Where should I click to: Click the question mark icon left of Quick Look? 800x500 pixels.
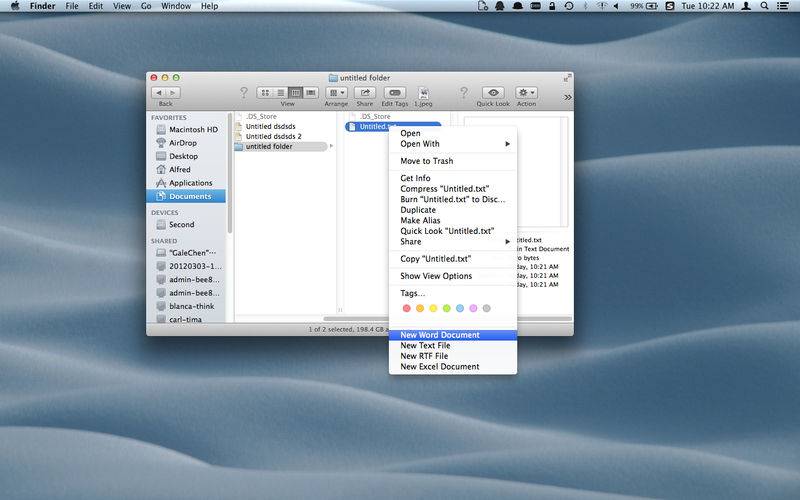463,92
